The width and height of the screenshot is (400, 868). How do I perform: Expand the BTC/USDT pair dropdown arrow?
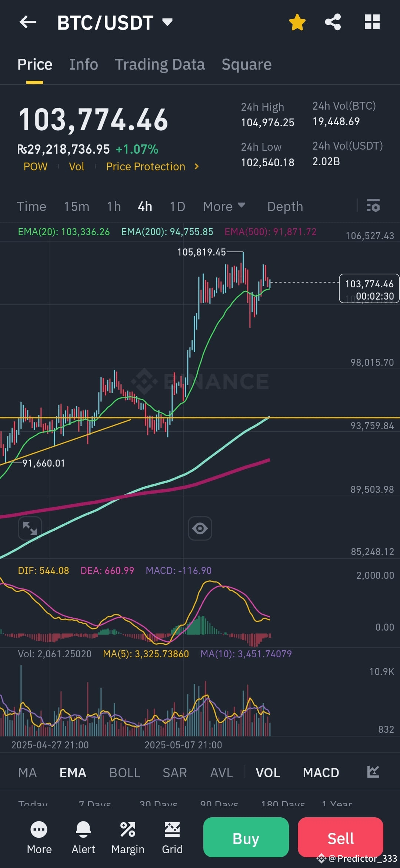pyautogui.click(x=167, y=22)
